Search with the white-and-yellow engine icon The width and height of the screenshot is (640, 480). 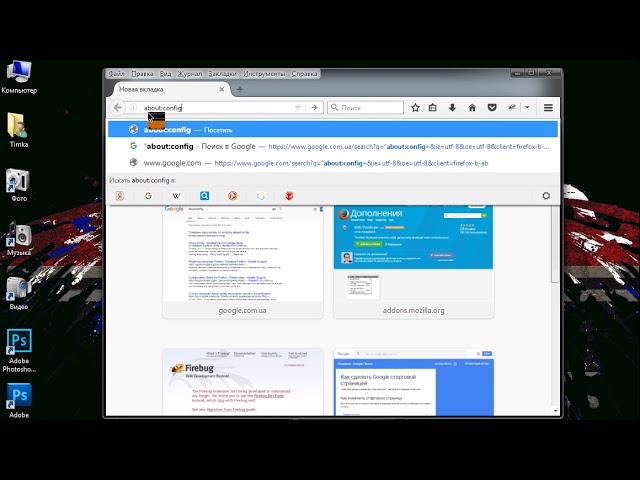click(x=261, y=196)
